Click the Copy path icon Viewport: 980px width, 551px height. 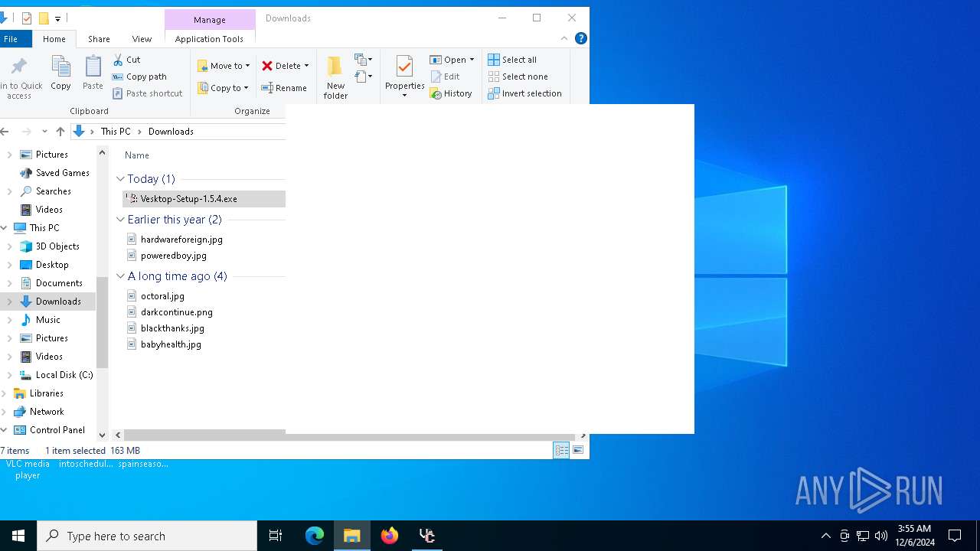[x=118, y=77]
